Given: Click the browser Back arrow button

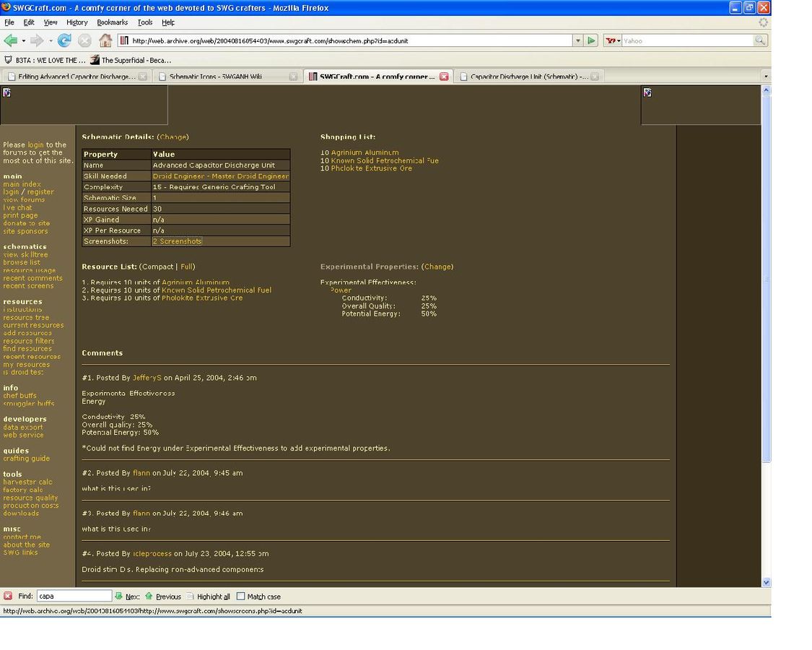Looking at the screenshot, I should [x=10, y=40].
